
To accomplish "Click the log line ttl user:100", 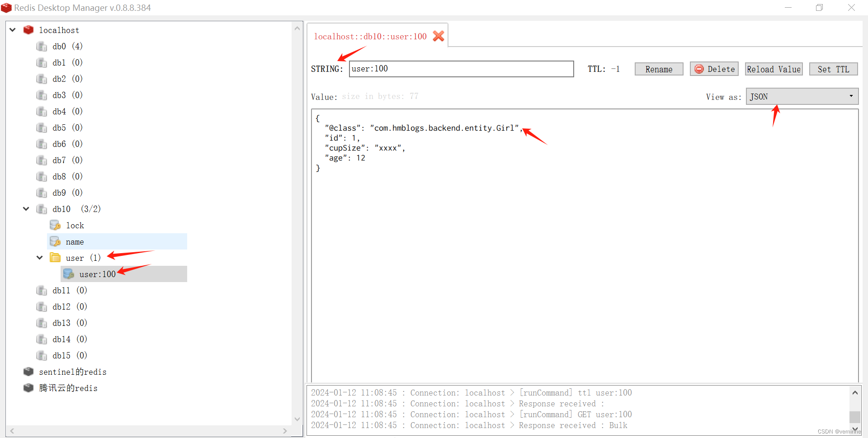I will point(472,393).
